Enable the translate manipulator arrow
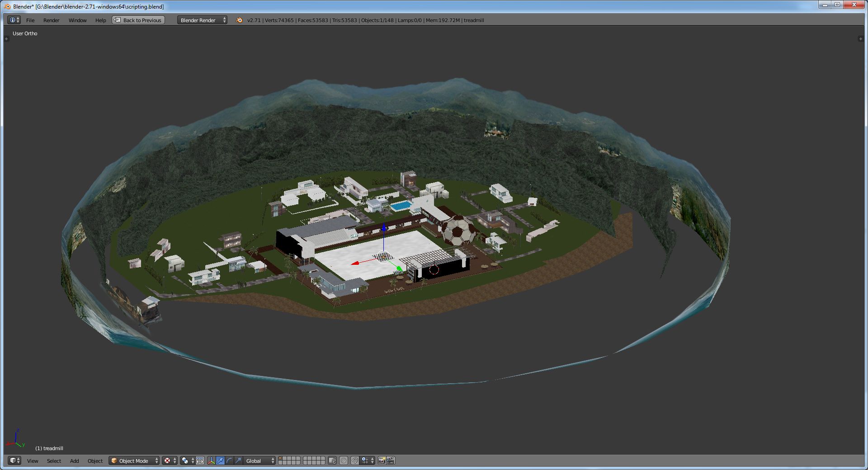 click(x=220, y=461)
